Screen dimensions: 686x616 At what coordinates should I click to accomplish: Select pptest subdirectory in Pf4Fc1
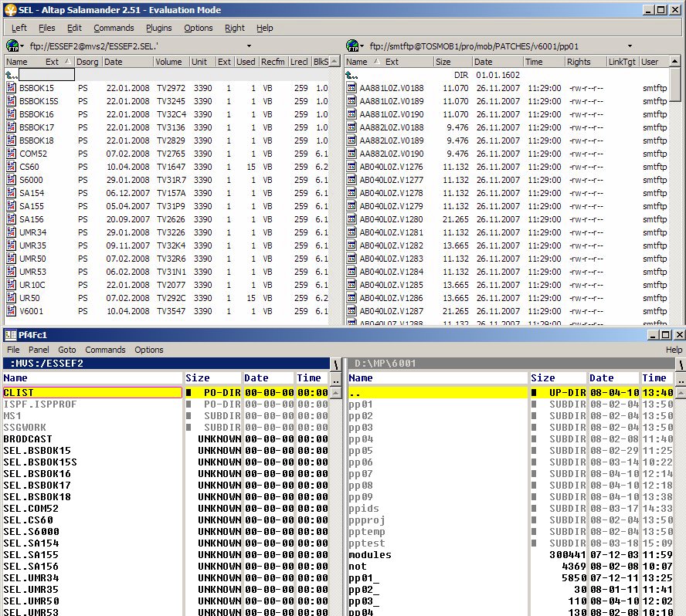tap(367, 543)
